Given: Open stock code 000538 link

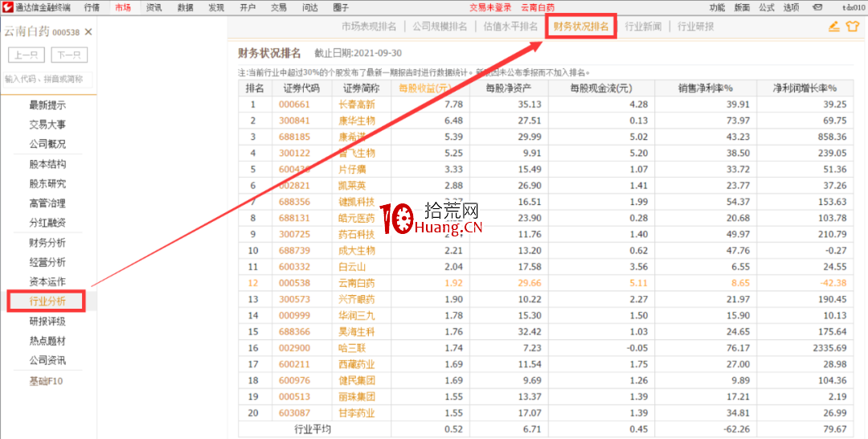Looking at the screenshot, I should coord(294,283).
